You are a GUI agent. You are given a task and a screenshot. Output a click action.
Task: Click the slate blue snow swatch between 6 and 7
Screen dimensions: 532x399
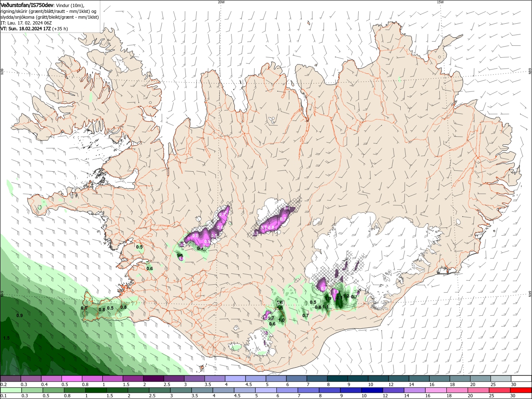pos(297,379)
